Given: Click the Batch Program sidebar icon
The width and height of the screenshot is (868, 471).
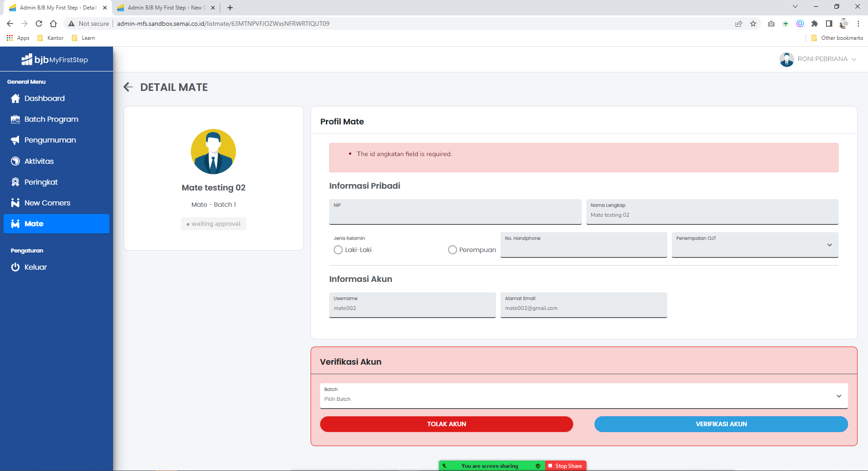Looking at the screenshot, I should click(x=15, y=119).
